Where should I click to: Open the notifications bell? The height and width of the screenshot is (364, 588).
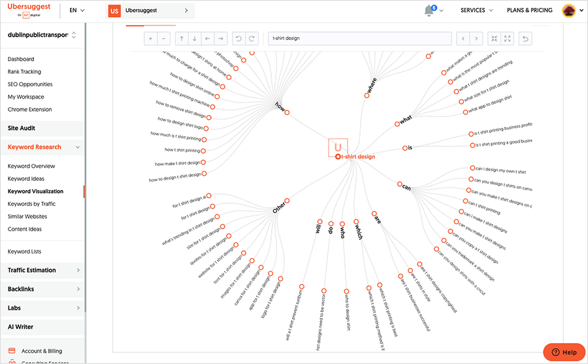[429, 10]
